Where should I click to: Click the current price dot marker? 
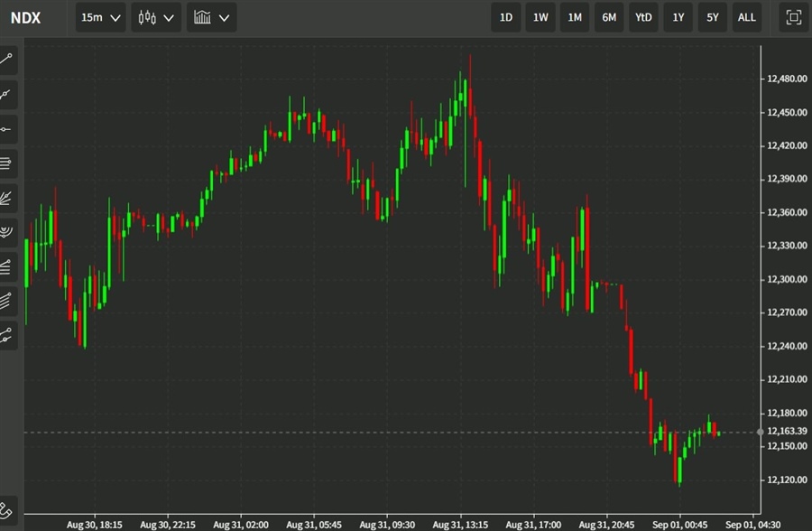click(761, 432)
